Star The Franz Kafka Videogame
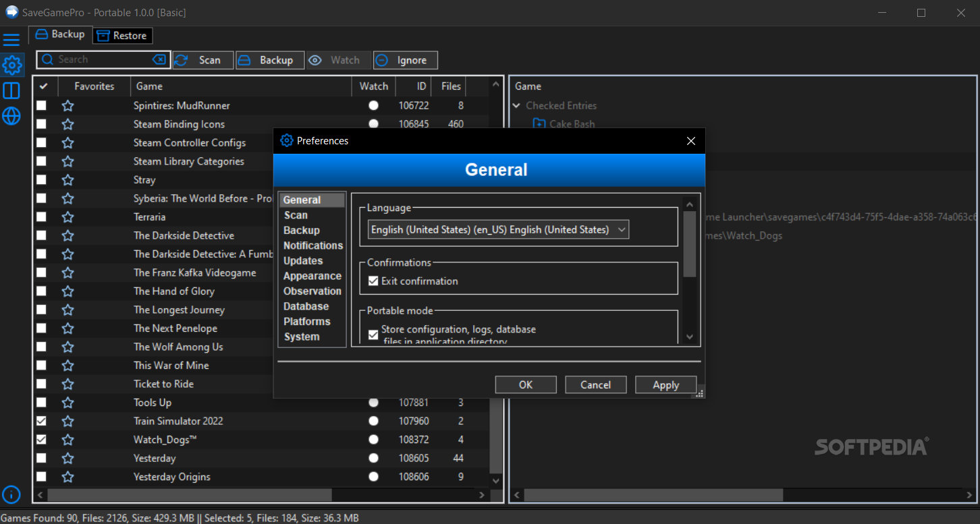Viewport: 980px width, 524px height. (x=67, y=272)
